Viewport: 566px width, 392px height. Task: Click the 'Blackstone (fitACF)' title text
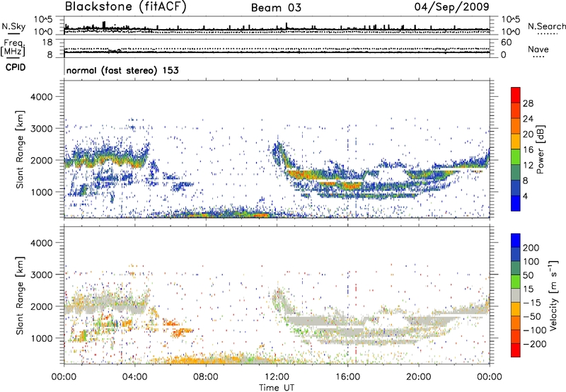126,7
